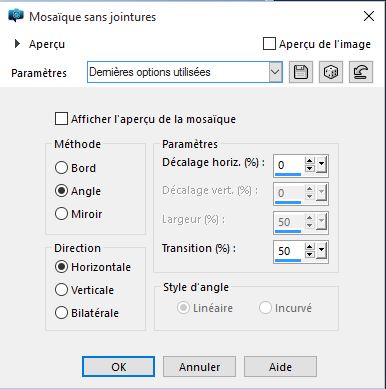Click the PaintShop Pro app icon in title bar
This screenshot has width=386, height=389.
pos(16,16)
